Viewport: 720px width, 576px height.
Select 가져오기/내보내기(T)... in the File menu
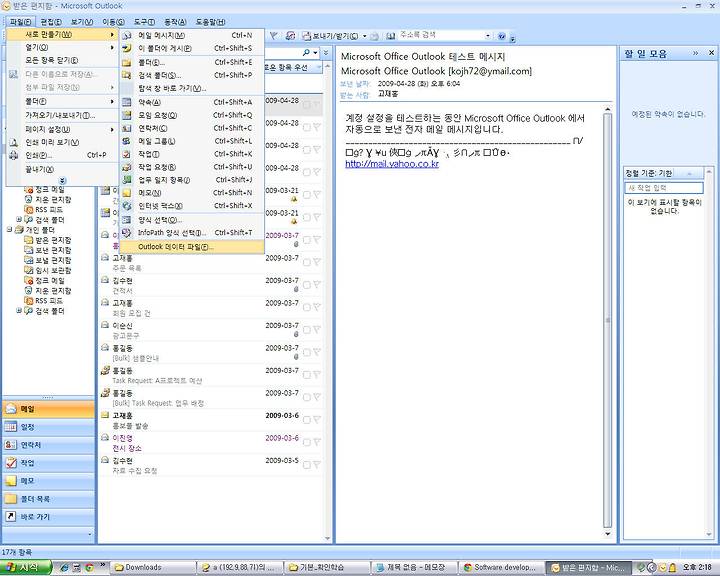point(62,115)
